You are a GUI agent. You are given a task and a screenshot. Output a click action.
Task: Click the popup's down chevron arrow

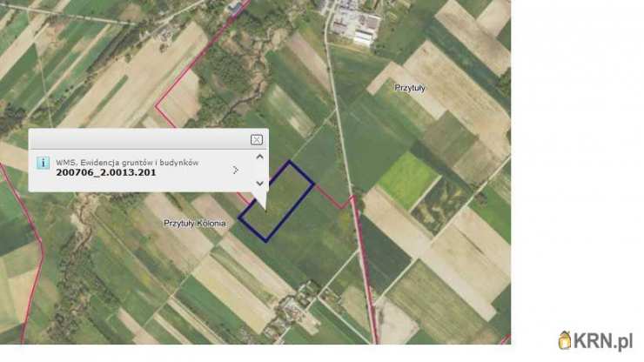[x=259, y=184]
